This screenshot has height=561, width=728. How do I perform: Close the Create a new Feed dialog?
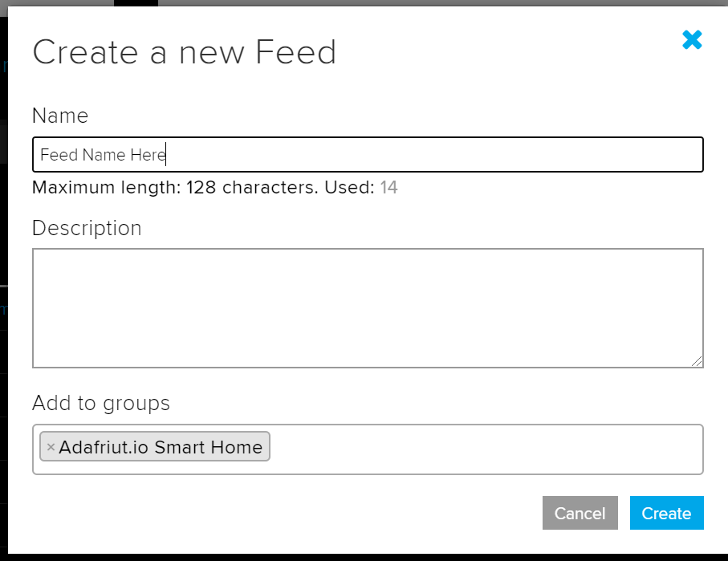(x=692, y=39)
